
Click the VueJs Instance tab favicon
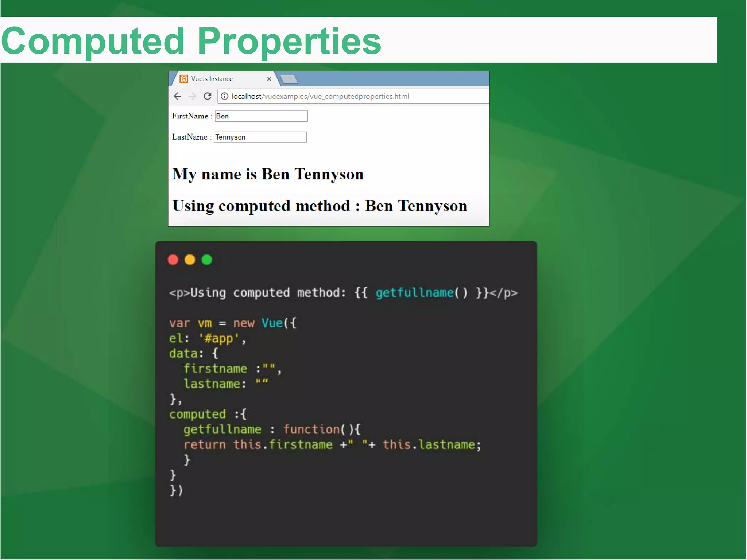tap(184, 79)
